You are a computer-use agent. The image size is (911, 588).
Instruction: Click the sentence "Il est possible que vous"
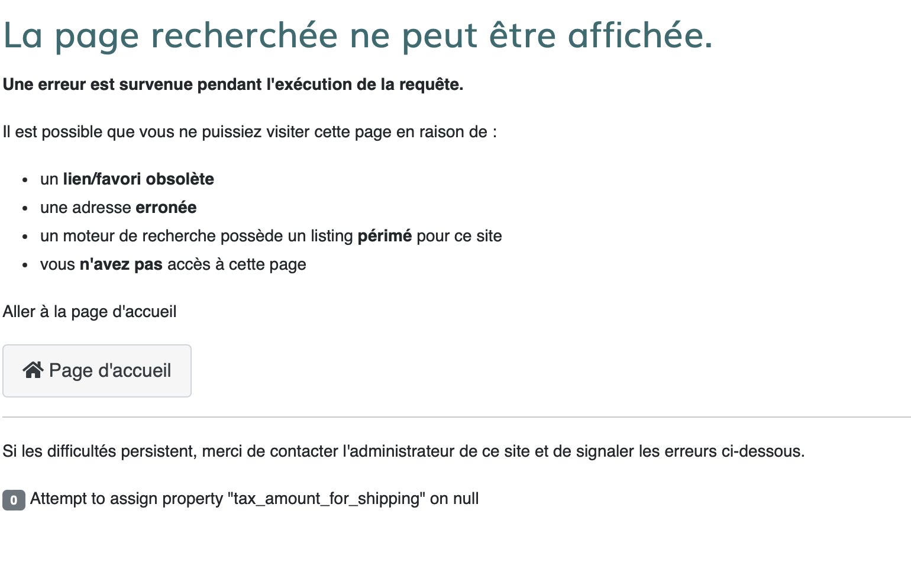pos(250,132)
